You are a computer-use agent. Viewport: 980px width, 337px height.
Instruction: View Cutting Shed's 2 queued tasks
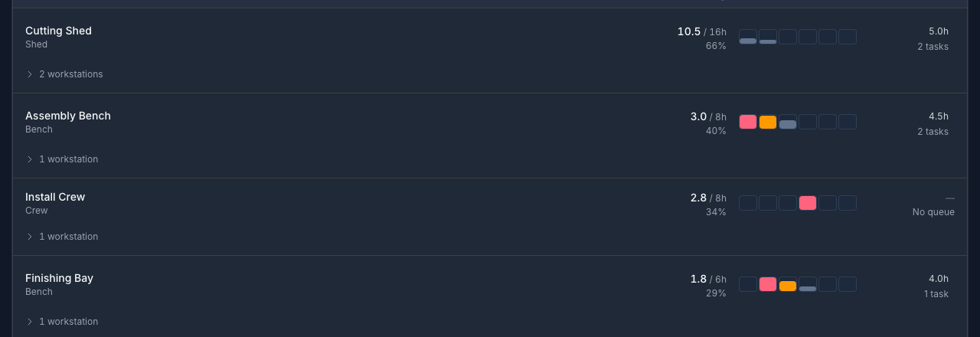[933, 47]
